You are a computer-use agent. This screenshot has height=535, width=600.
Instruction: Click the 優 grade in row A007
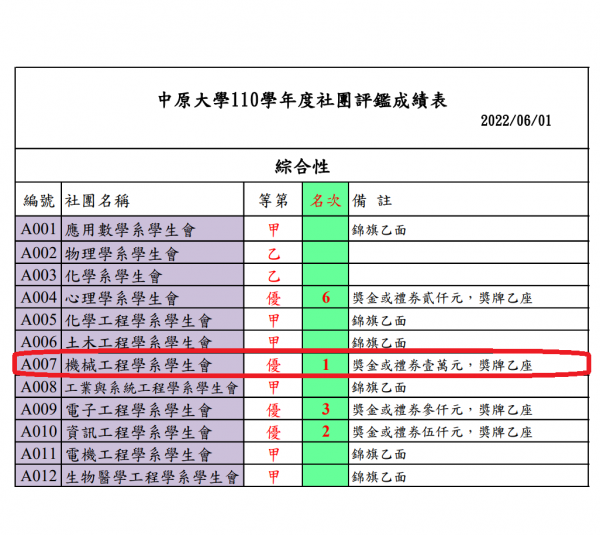point(274,365)
